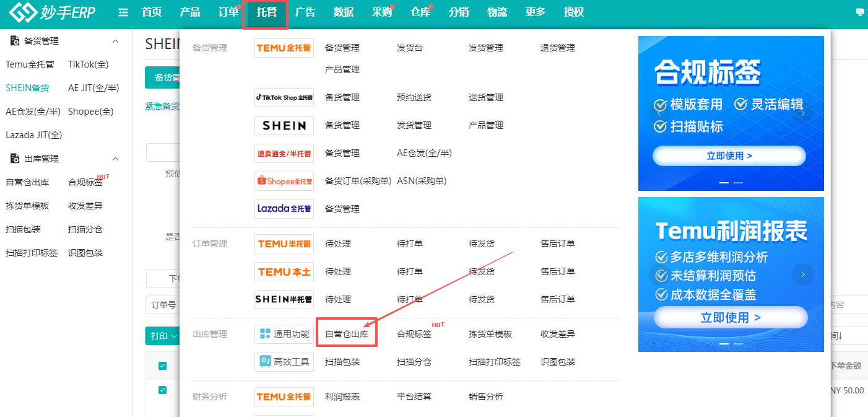Open 合规标签 in the mega menu
The width and height of the screenshot is (868, 417).
(x=414, y=334)
